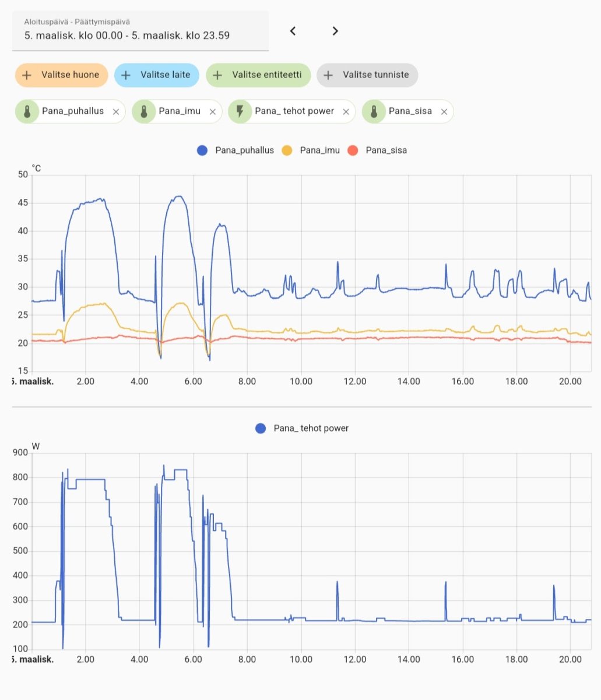This screenshot has width=601, height=700.
Task: Remove the Pana_puhallus entity chip
Action: click(115, 111)
